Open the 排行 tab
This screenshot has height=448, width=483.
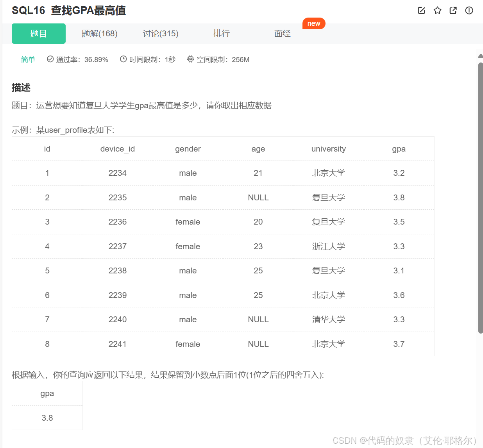tap(222, 34)
